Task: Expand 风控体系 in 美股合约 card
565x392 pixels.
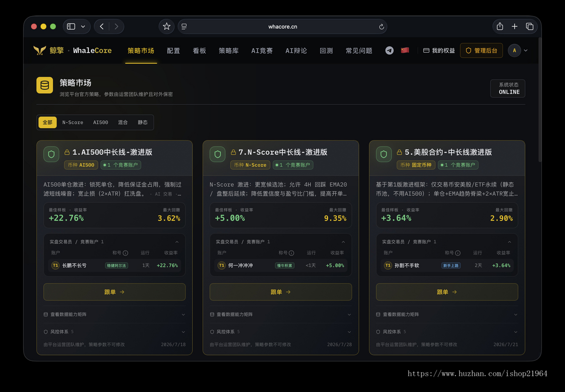Action: click(447, 332)
